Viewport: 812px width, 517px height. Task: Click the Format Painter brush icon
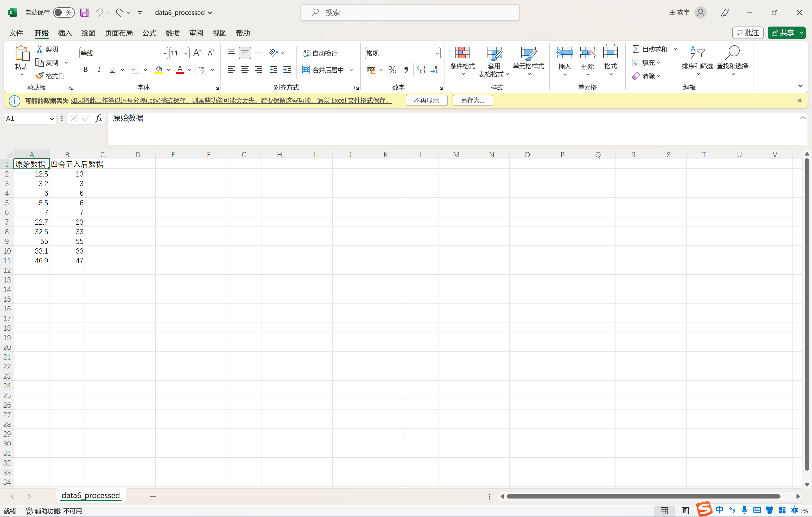click(40, 76)
